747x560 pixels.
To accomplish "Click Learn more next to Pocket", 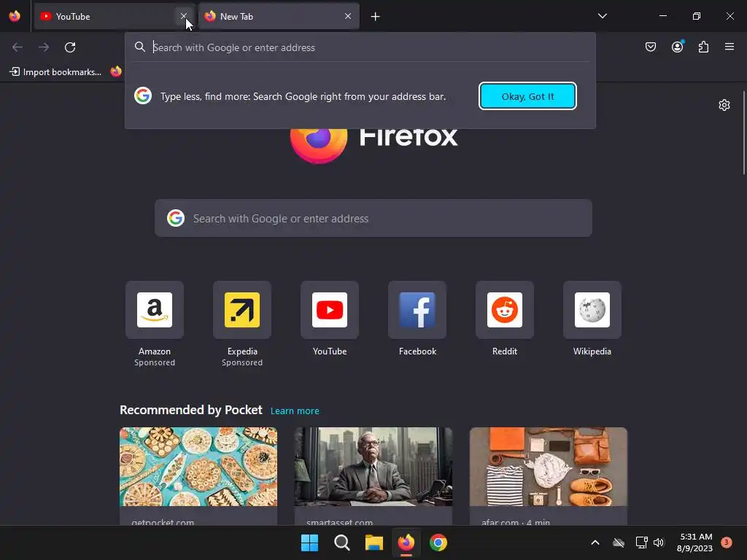I will click(x=295, y=411).
